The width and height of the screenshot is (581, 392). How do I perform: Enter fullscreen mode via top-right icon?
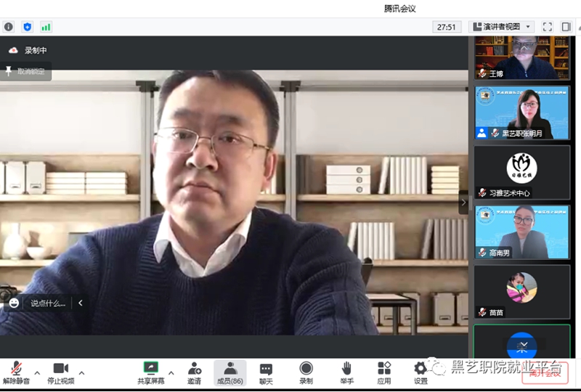point(548,27)
